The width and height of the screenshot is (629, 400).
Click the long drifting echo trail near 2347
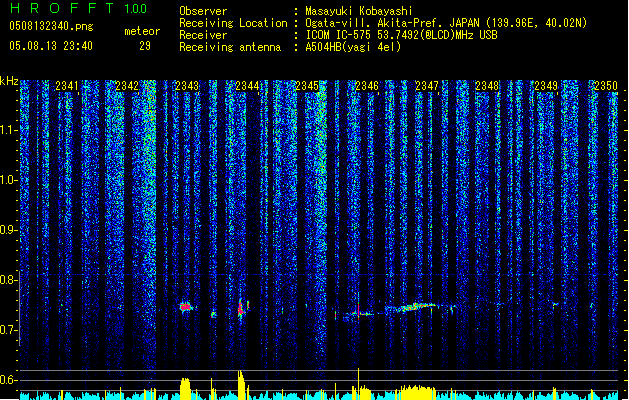(419, 308)
